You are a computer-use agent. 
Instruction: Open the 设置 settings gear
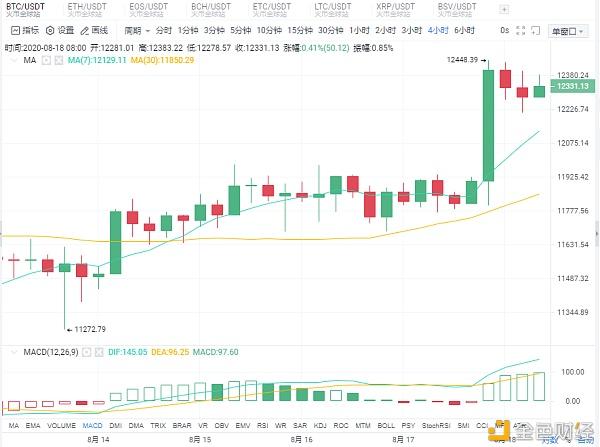(60, 30)
